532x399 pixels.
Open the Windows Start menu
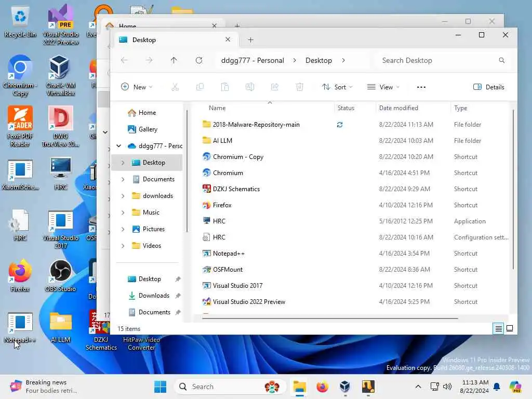160,387
